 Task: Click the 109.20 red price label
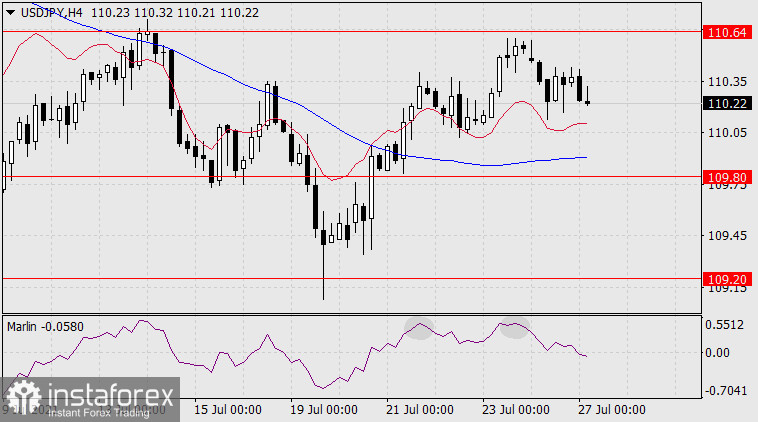(x=729, y=279)
